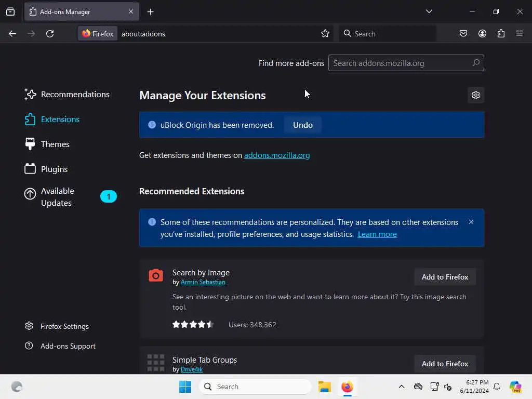Open Recommendations in the sidebar
This screenshot has width=532, height=399.
point(67,95)
